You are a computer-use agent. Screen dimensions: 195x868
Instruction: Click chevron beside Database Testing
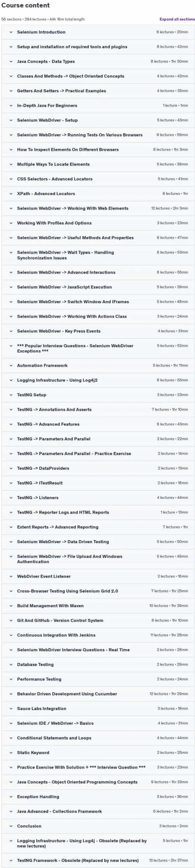point(11,665)
